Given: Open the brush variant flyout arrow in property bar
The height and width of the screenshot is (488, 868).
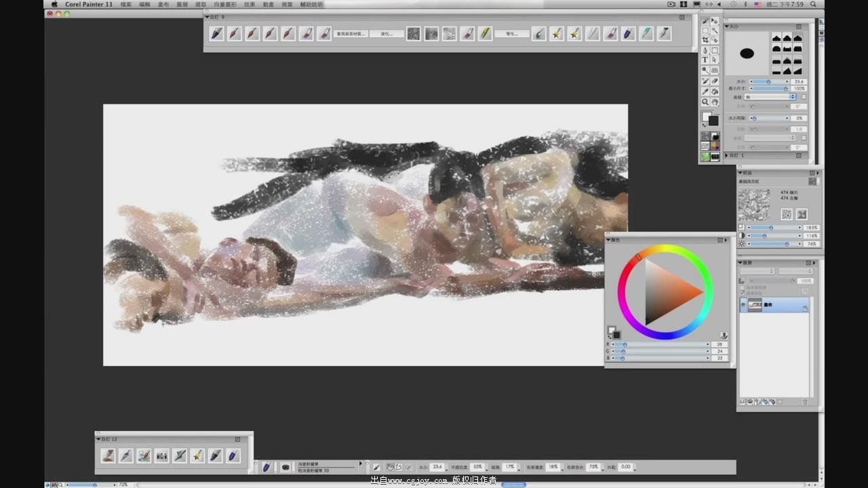Looking at the screenshot, I should (361, 464).
